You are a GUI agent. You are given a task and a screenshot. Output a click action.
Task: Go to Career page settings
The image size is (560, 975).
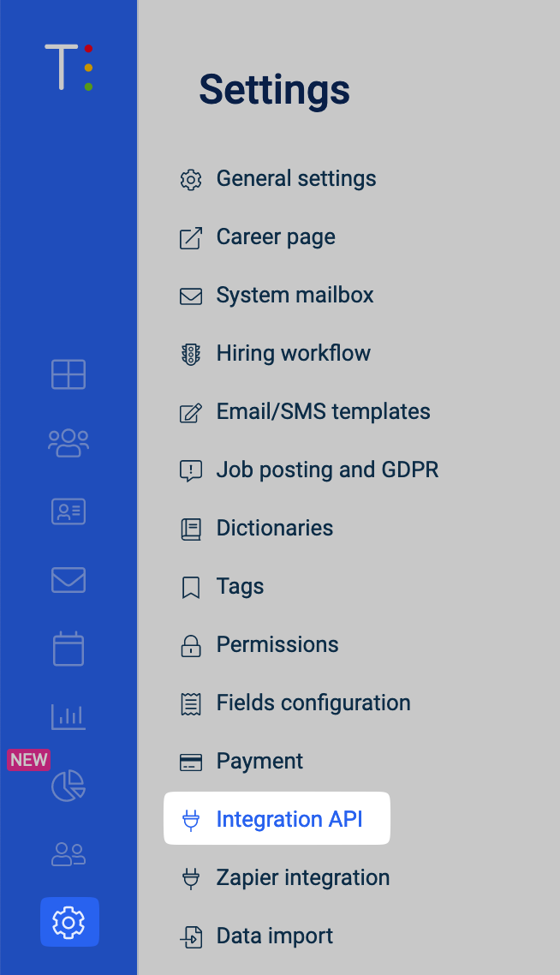pos(275,237)
